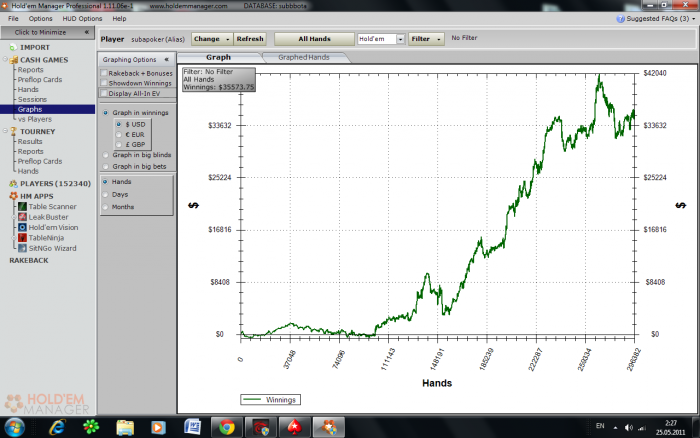Select Graph in big bets option
Viewport: 700px width, 438px height.
pyautogui.click(x=105, y=166)
